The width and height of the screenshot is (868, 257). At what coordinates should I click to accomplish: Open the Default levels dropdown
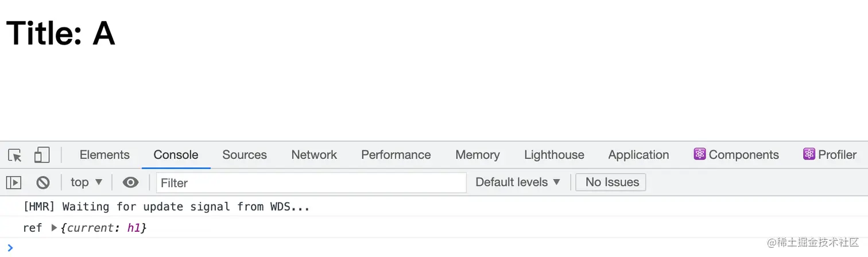coord(518,182)
